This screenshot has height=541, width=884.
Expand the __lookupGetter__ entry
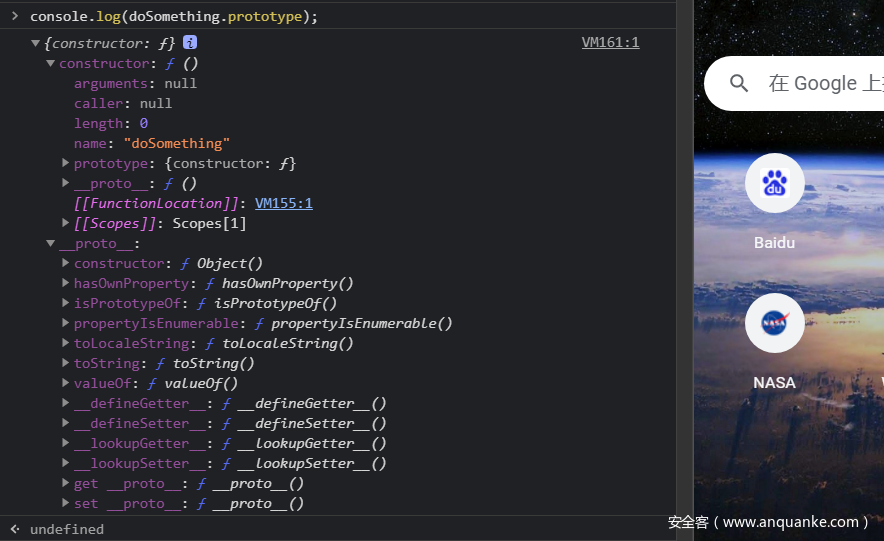(65, 443)
